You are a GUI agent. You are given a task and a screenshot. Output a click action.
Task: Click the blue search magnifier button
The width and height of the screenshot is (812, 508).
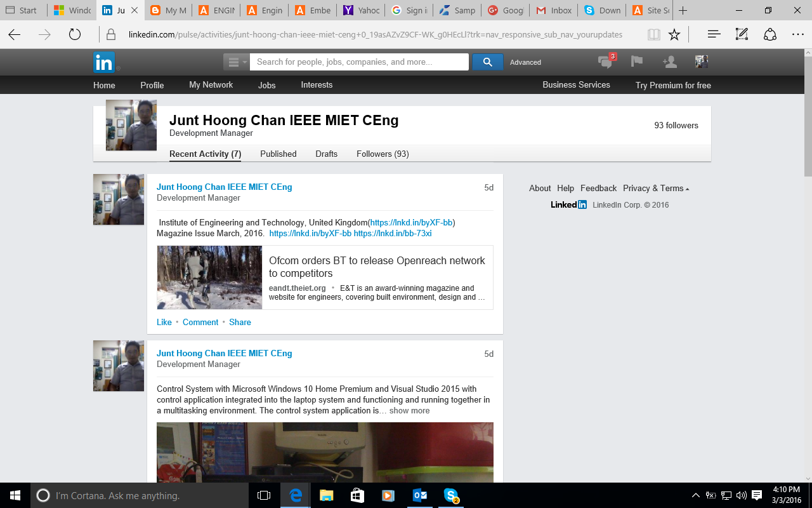487,62
